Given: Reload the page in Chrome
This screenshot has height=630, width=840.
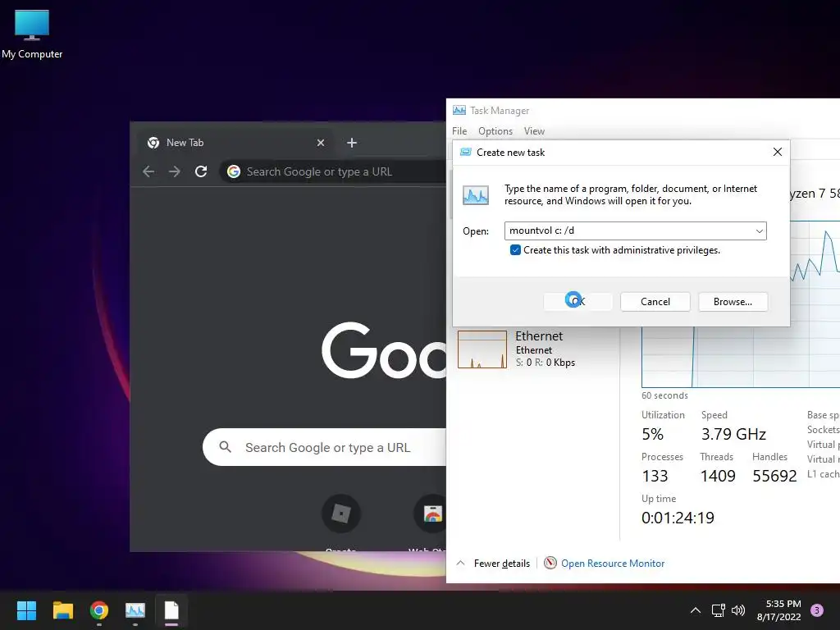Looking at the screenshot, I should click(x=201, y=171).
